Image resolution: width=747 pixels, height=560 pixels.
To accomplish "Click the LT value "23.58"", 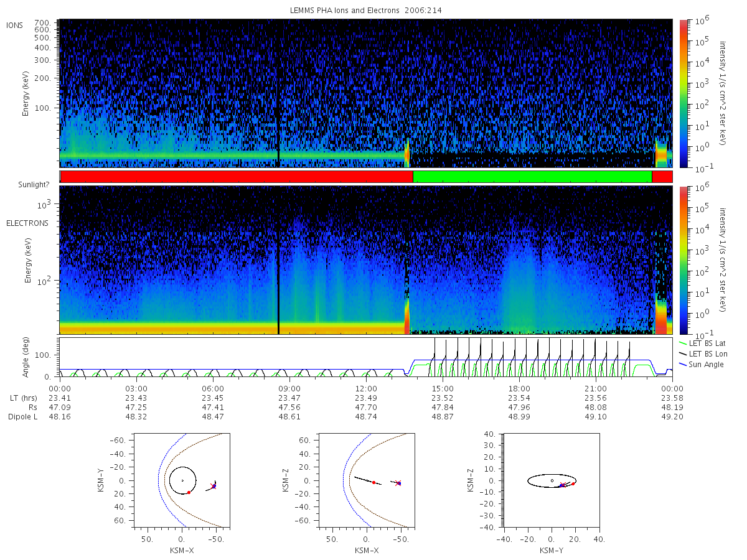I will [672, 398].
